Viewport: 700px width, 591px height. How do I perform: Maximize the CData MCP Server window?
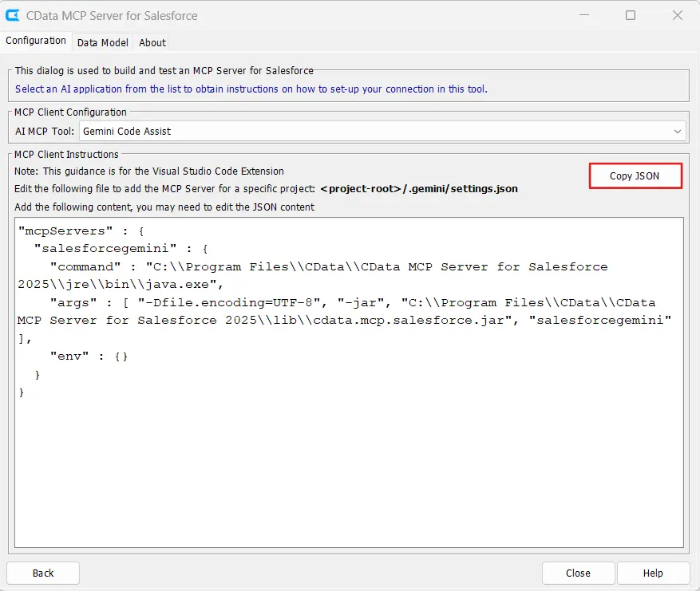click(631, 15)
